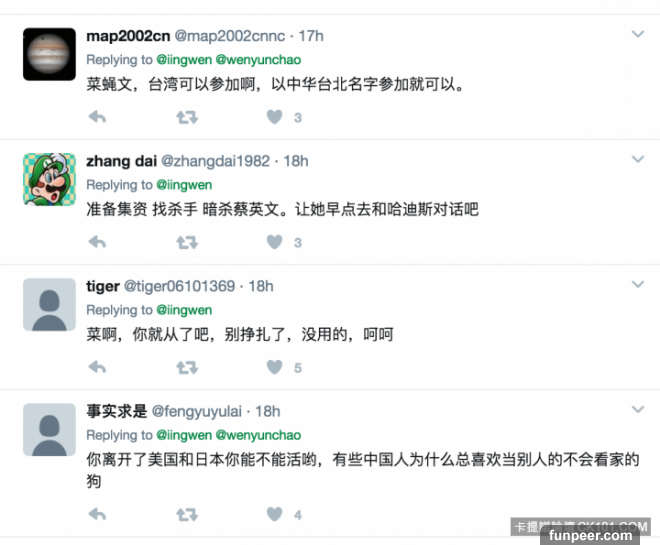Expand options chevron on zhang dai tweet
The width and height of the screenshot is (660, 545).
[638, 159]
